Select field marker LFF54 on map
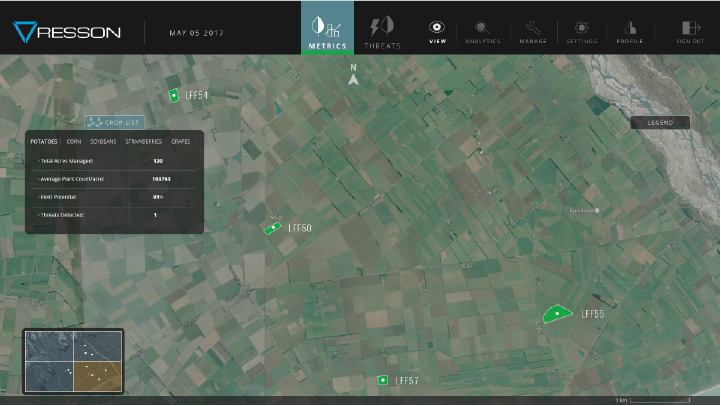The image size is (721, 406). pyautogui.click(x=174, y=95)
